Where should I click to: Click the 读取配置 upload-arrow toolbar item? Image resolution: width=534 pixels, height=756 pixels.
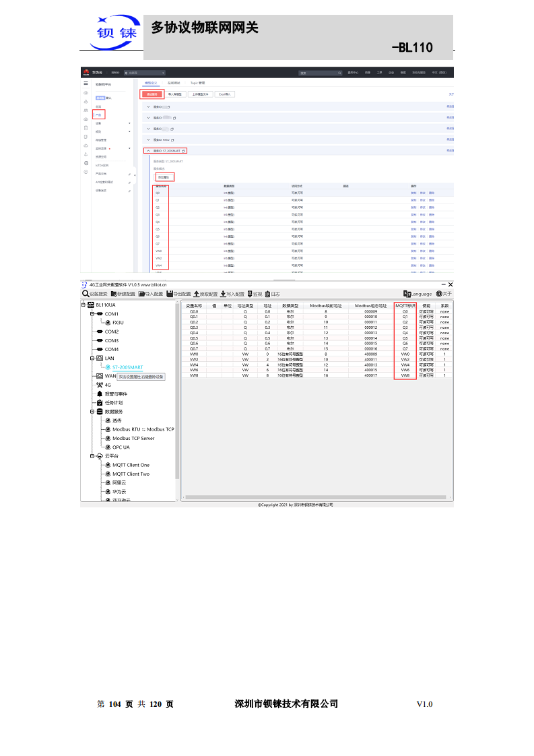click(x=205, y=294)
